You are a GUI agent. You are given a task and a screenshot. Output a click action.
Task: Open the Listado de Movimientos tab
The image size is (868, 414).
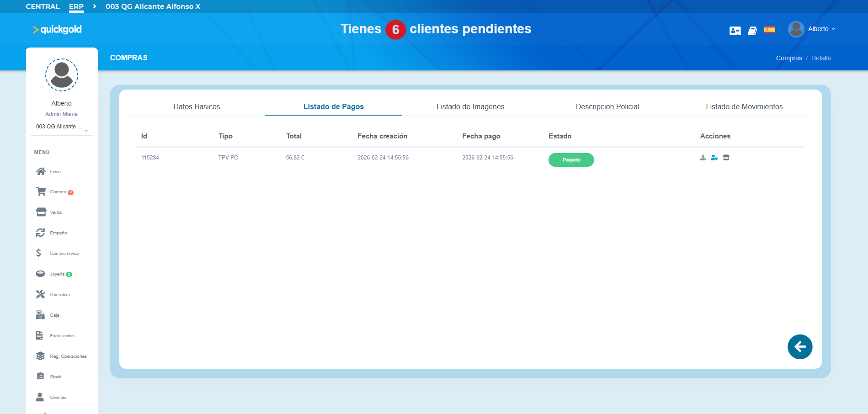(x=744, y=106)
